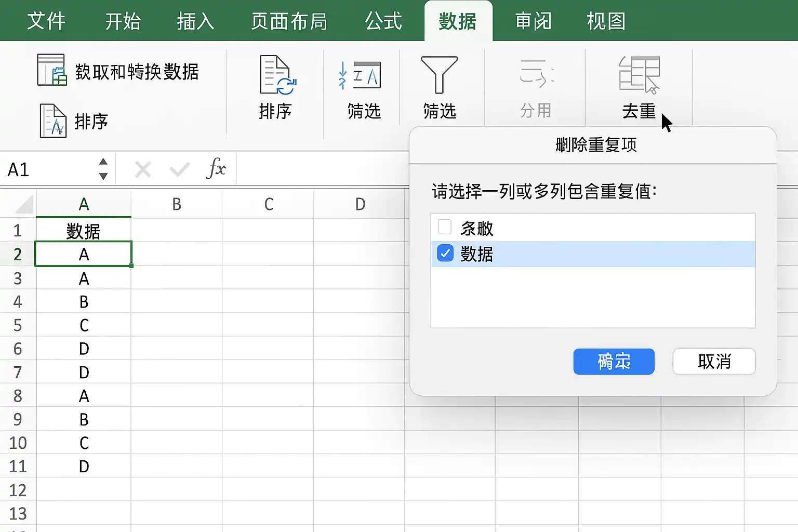Screen dimensions: 798x532
Task: Enable the 条敷 column checkbox
Action: click(x=445, y=227)
